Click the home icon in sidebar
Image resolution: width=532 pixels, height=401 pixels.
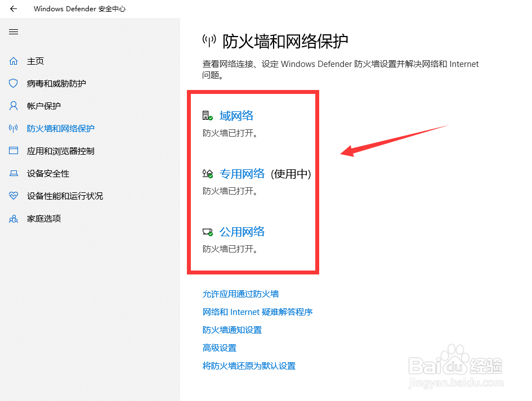tap(14, 61)
